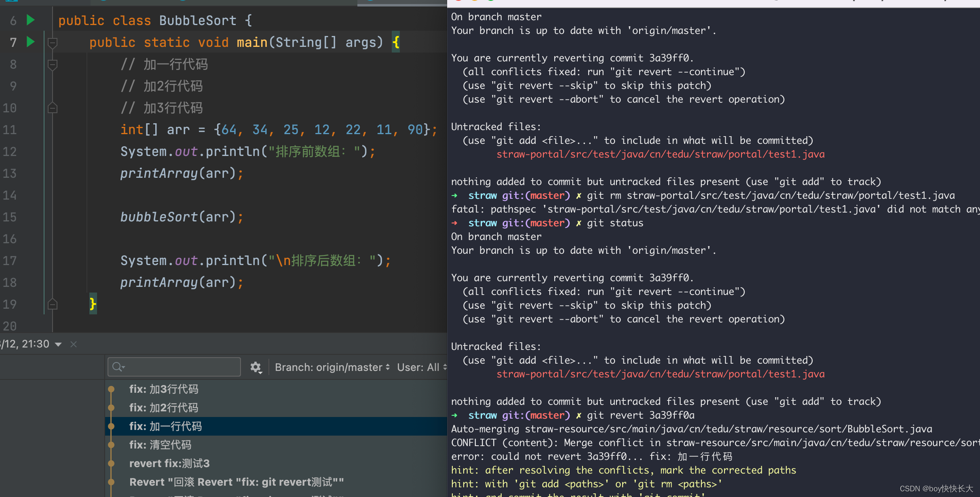
Task: Run main method via line 7 gutter arrow
Action: click(31, 42)
